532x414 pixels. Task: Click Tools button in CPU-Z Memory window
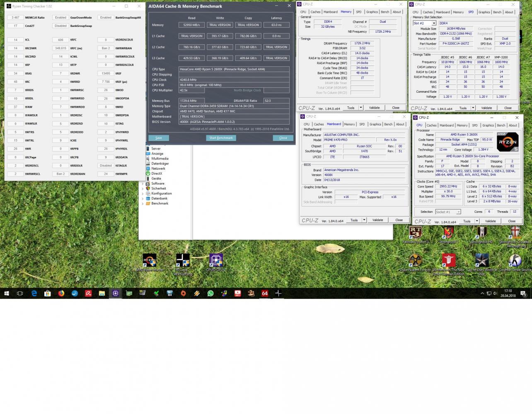point(351,108)
